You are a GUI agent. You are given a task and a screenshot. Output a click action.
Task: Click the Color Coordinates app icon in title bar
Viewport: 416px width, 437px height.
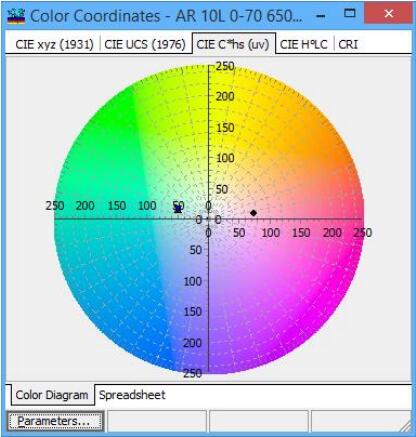(16, 16)
